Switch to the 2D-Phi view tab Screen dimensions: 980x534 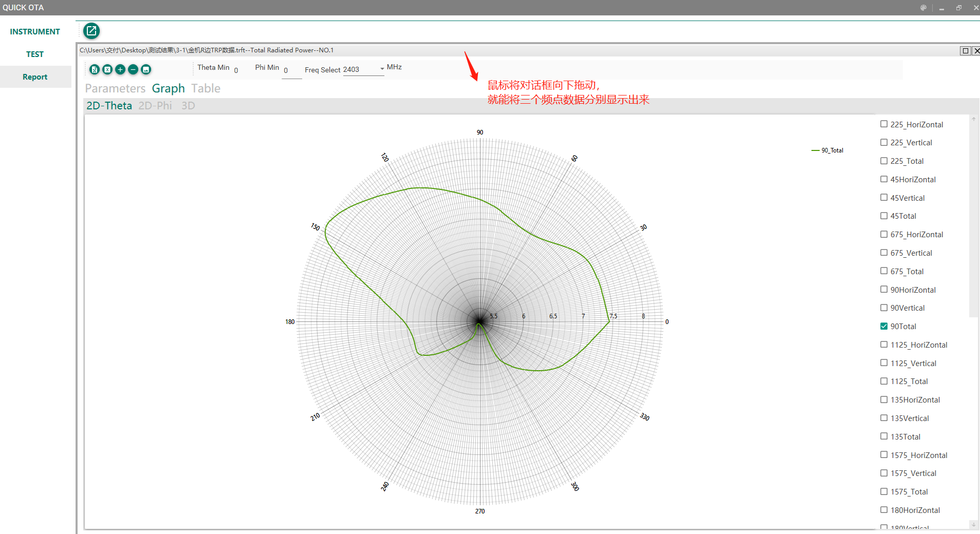155,106
